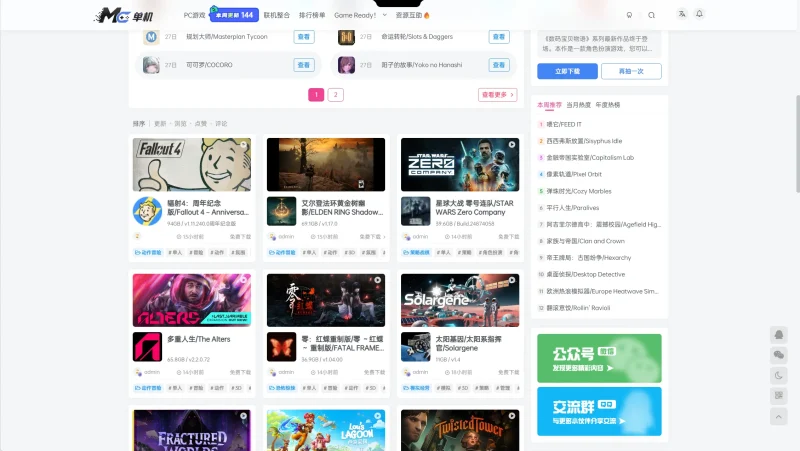Open the Twisted Tower banner thumbnail

(460, 430)
